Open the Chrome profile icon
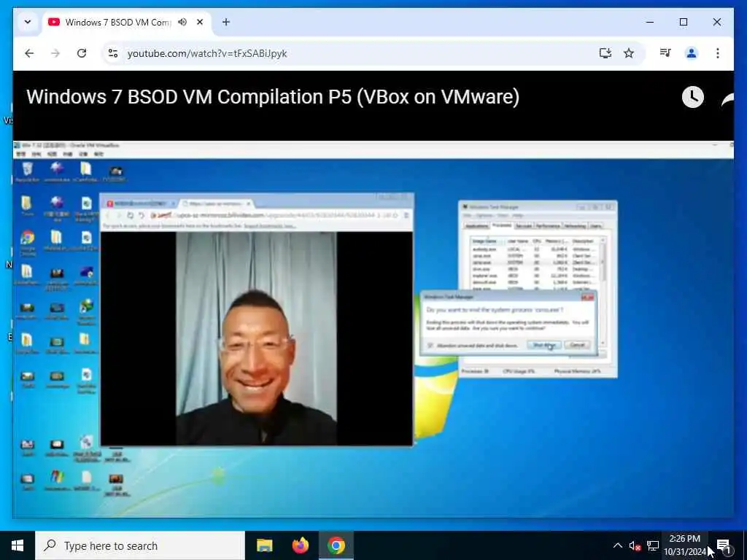Screen dimensions: 747x560 point(692,53)
